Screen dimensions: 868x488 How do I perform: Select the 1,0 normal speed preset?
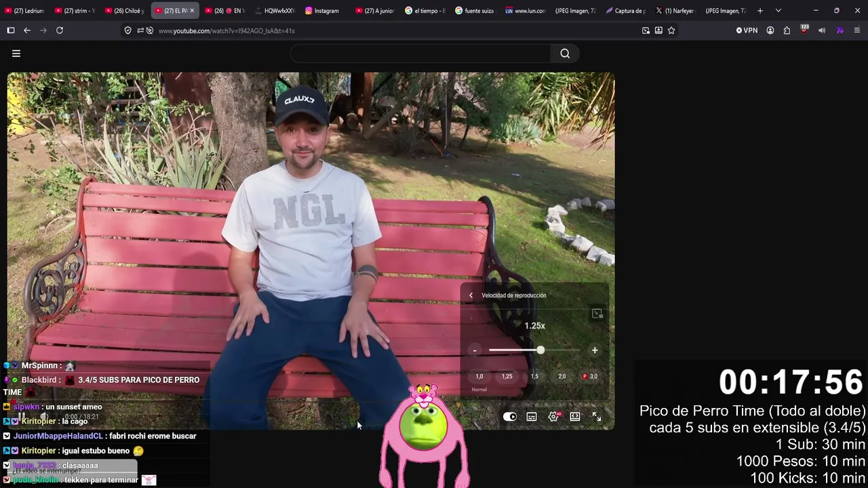click(479, 376)
